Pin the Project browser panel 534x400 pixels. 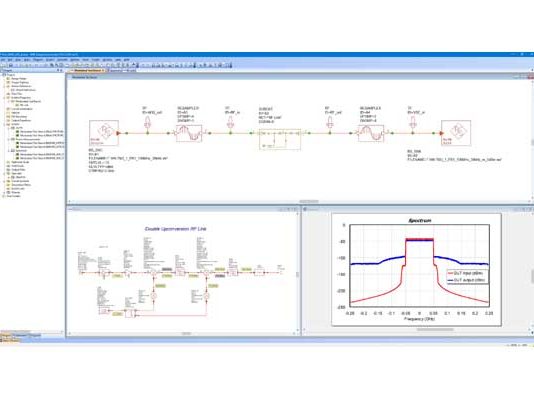point(58,70)
